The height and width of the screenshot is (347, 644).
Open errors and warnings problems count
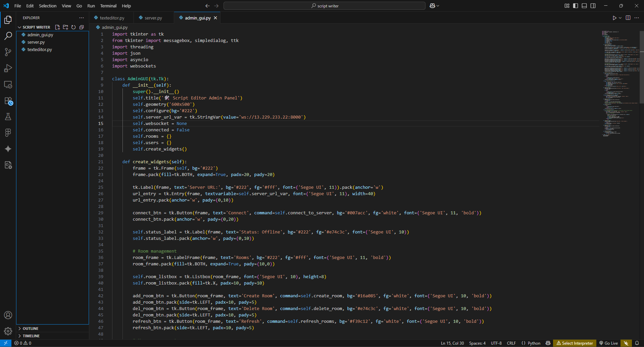23,343
